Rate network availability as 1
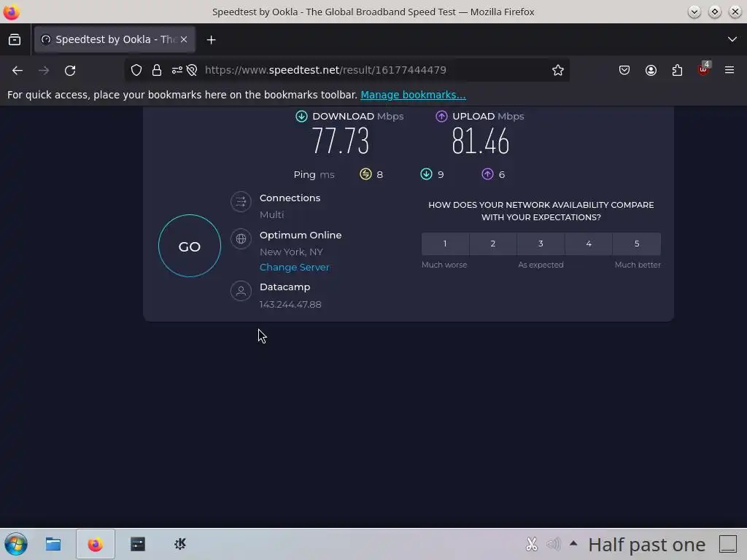 445,244
